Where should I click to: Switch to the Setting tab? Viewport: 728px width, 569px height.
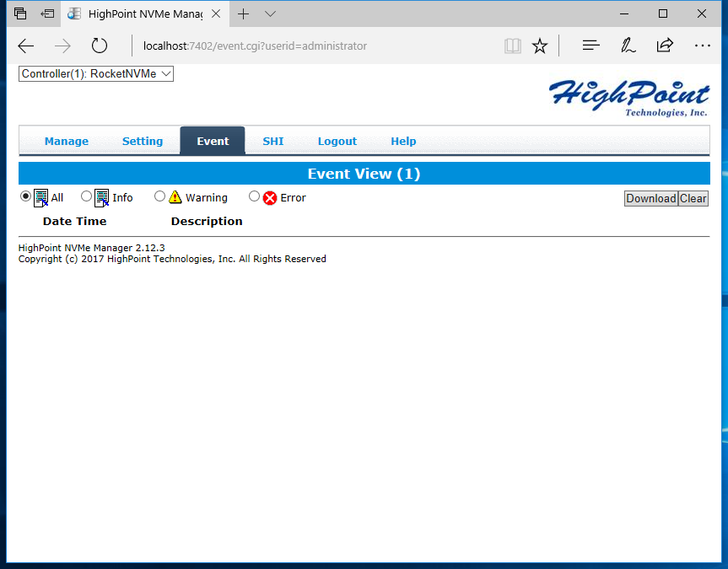pos(143,141)
